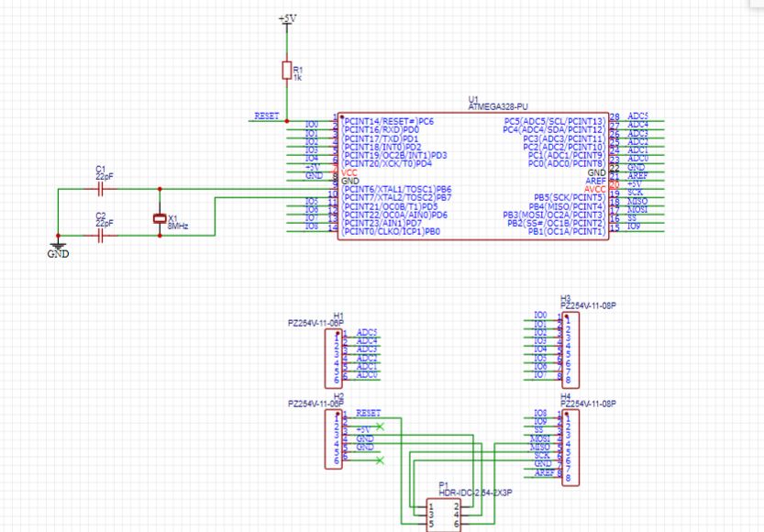764x532 pixels.
Task: Click the RESET net label at U1 pin 1
Action: click(267, 116)
